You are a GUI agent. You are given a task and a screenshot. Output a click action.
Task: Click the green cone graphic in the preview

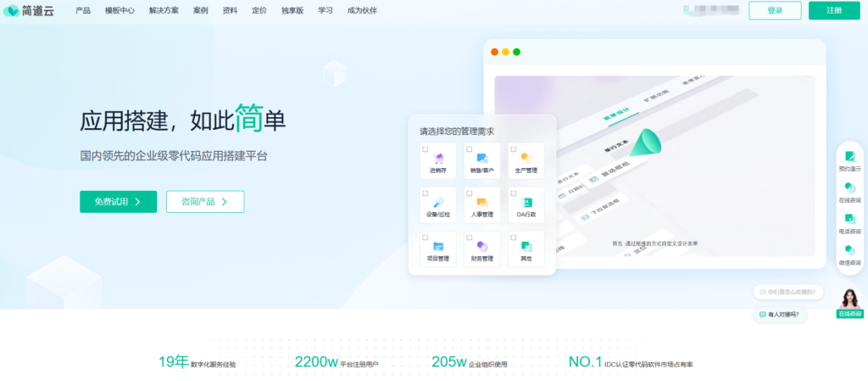point(644,143)
